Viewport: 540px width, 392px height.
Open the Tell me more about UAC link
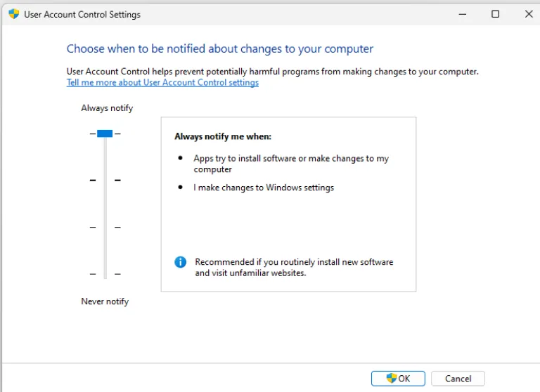click(162, 83)
